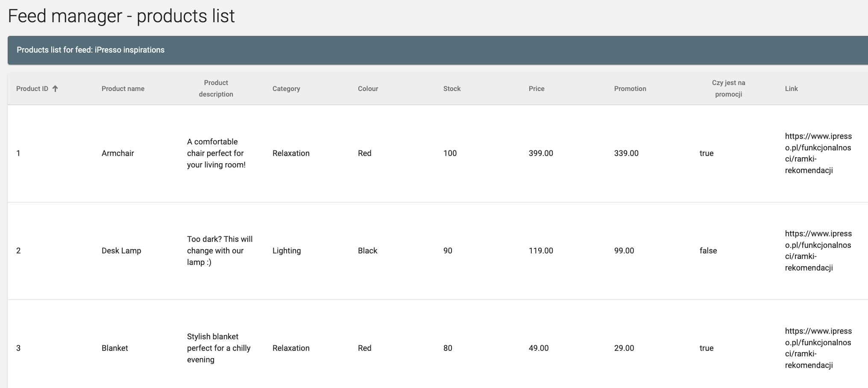Click the Product description column header

point(216,88)
